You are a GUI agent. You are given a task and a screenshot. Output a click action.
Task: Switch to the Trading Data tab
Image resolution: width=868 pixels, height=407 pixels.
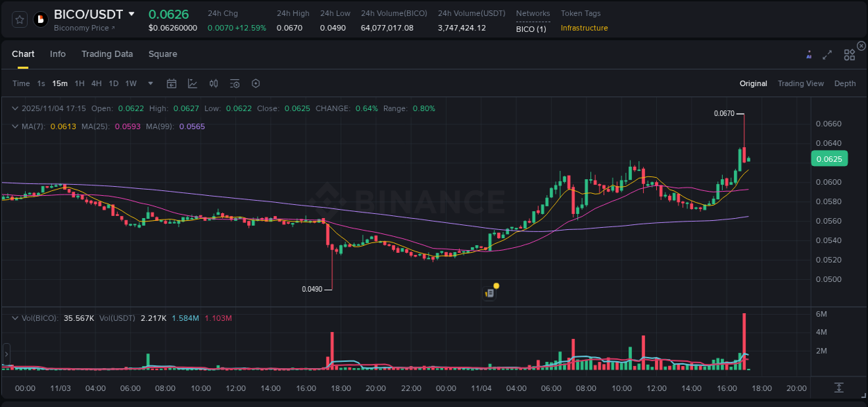tap(107, 54)
